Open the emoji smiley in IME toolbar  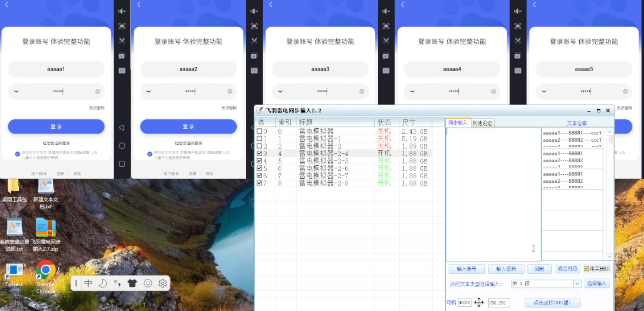click(148, 283)
